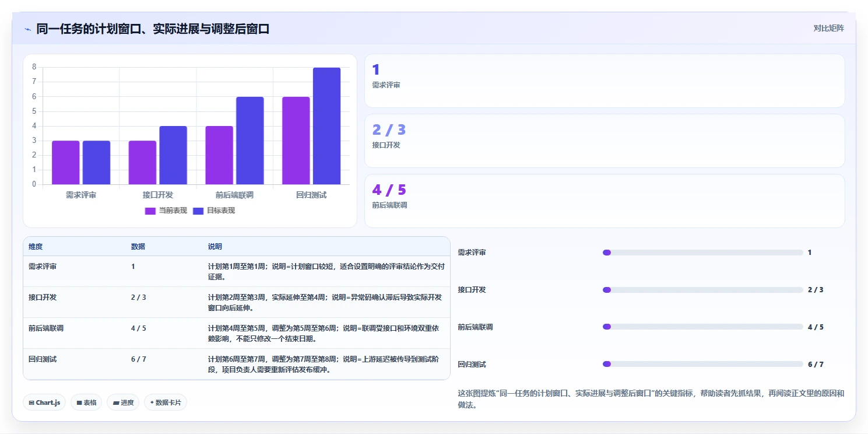
Task: Click the summary paragraph starting 这张图提炼
Action: (x=651, y=399)
